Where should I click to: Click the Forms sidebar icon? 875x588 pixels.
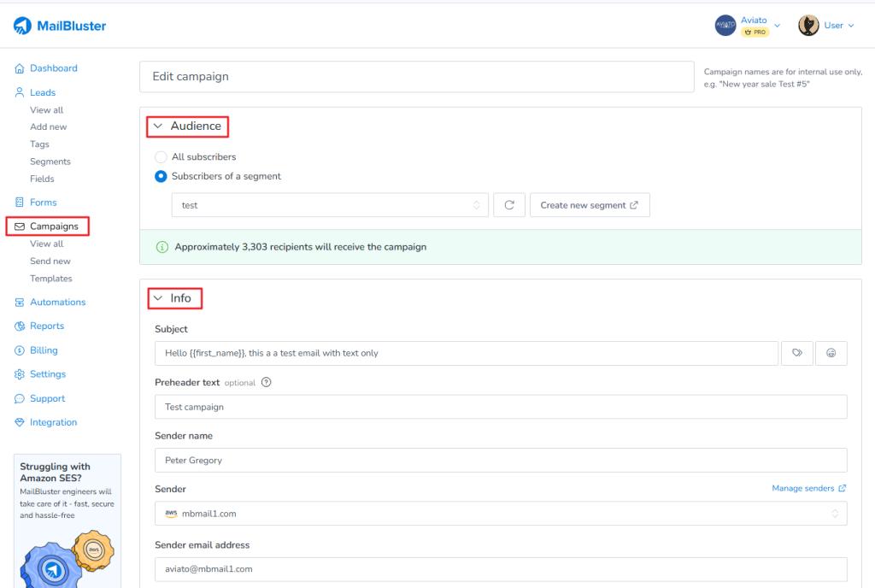click(x=20, y=202)
